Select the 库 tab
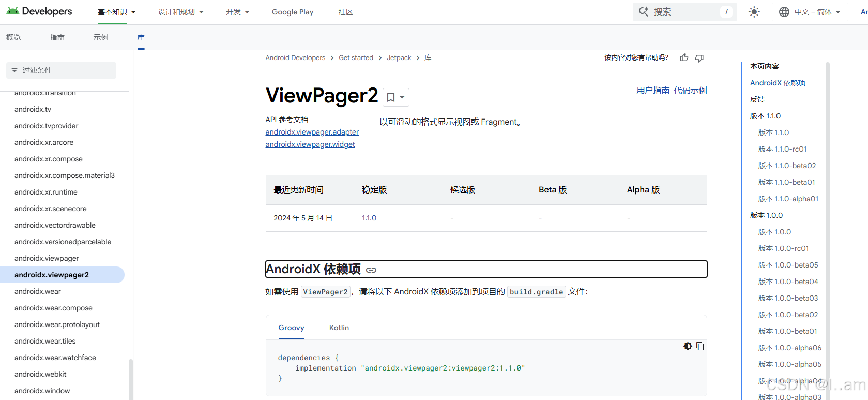Screen dimensions: 868x400 [x=141, y=37]
